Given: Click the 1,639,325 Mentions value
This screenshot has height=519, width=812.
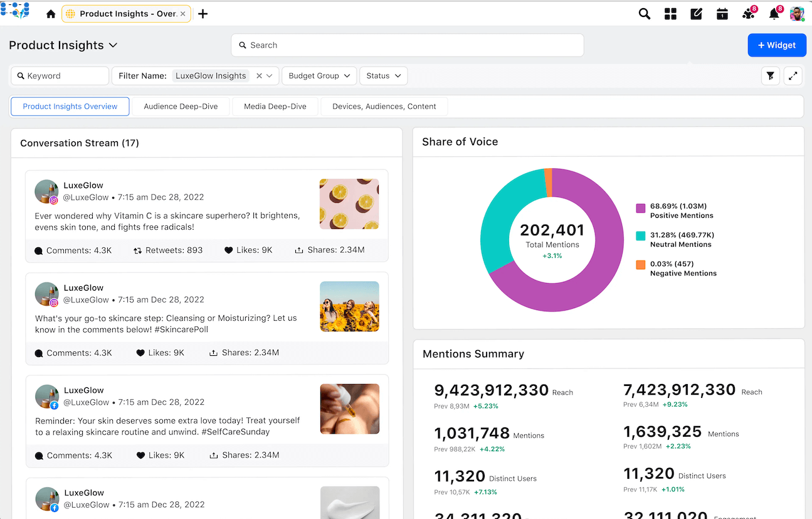Looking at the screenshot, I should [662, 432].
